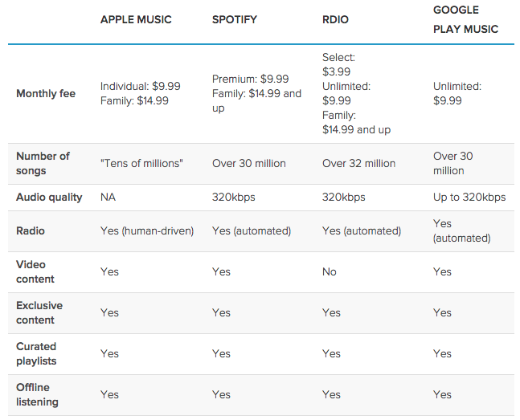Select the "Over 32 million" songs cell
The height and width of the screenshot is (420, 520).
(358, 163)
